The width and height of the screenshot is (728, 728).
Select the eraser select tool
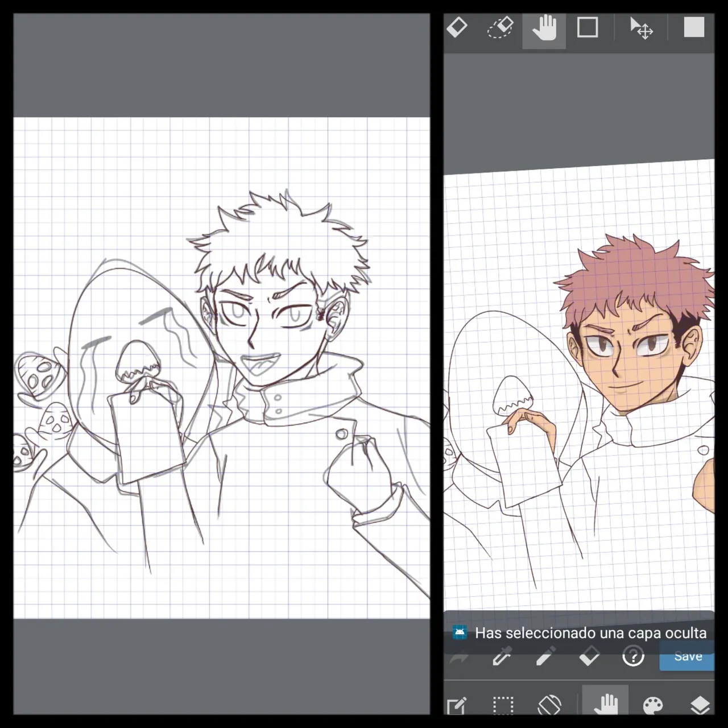[500, 27]
